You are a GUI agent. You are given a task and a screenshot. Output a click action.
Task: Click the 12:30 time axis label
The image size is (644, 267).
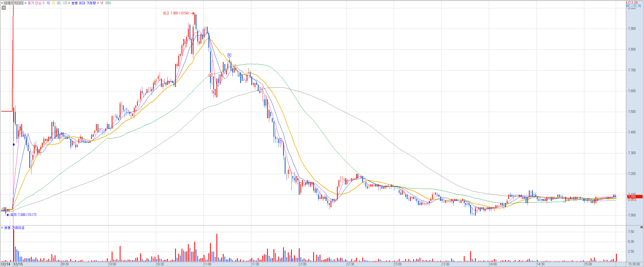pos(350,264)
